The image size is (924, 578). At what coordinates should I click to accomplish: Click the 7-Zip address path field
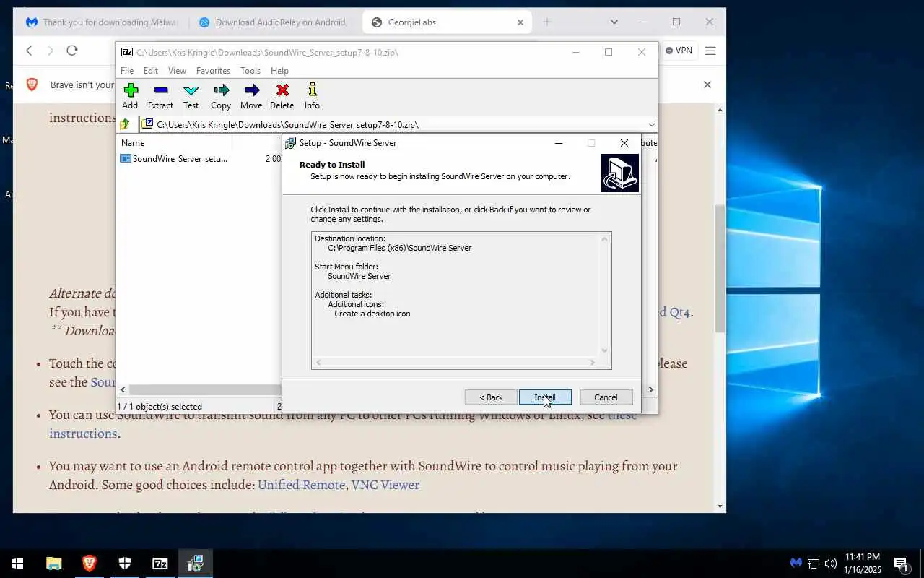click(x=398, y=124)
